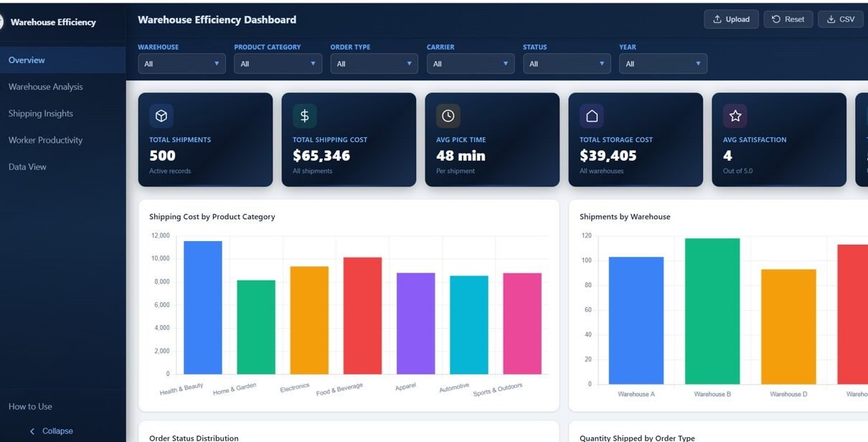Click the box icon on Total Shipments card
The height and width of the screenshot is (442, 868).
[x=161, y=116]
